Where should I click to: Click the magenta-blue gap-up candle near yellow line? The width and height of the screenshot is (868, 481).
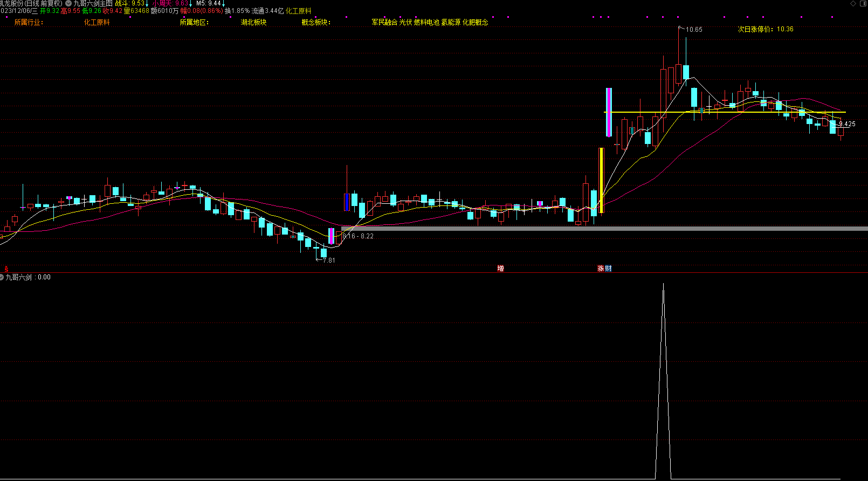(609, 112)
